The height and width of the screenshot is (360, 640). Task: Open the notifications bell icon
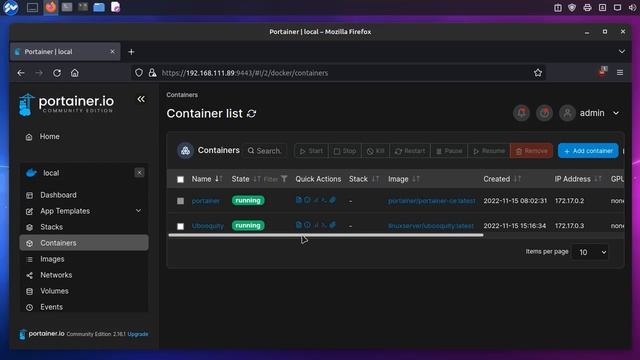click(522, 113)
